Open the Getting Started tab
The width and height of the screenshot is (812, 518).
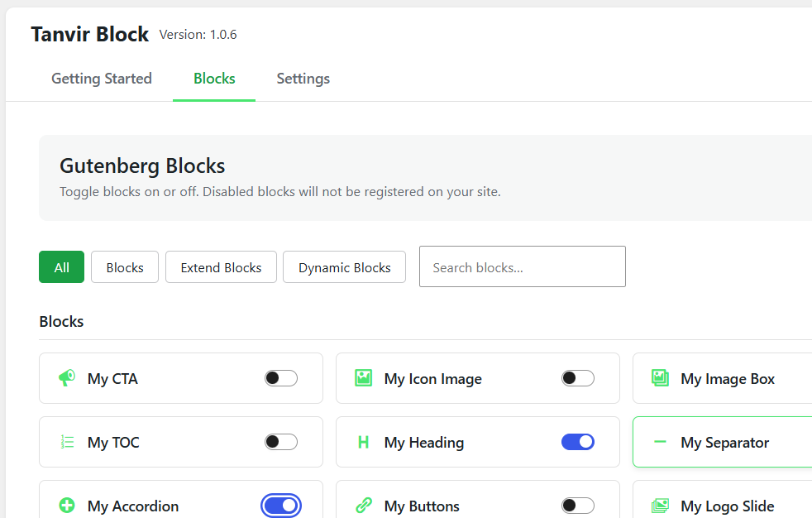[x=102, y=79]
